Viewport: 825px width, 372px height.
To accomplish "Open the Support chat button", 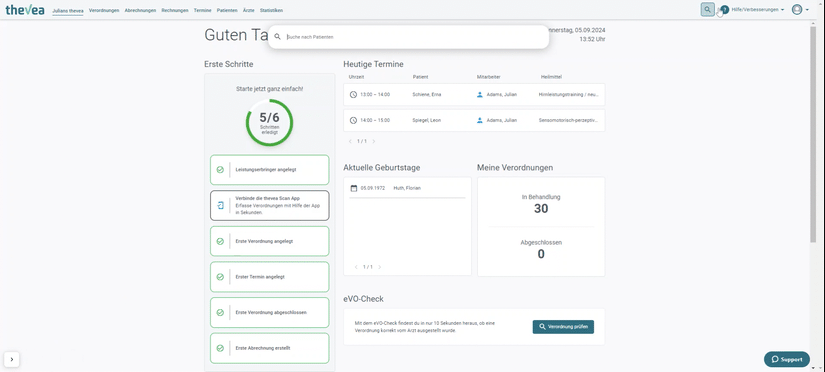I will point(787,359).
